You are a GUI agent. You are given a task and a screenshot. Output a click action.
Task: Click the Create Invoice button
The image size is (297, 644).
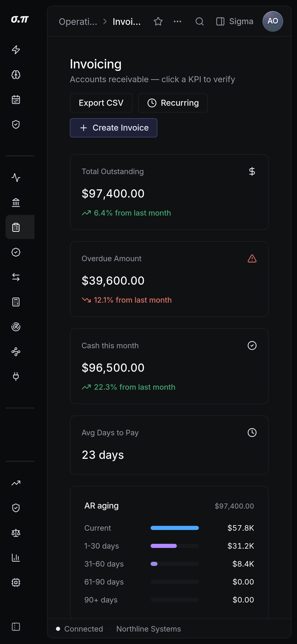(x=114, y=128)
